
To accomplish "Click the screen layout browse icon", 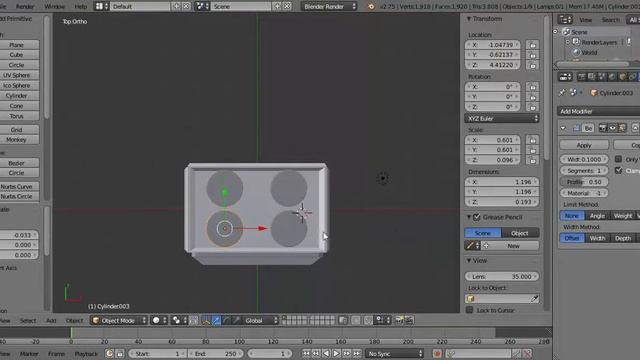I will 101,6.
